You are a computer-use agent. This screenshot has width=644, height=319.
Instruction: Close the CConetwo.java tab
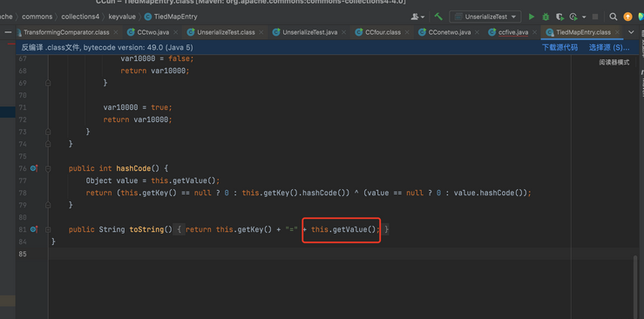478,32
